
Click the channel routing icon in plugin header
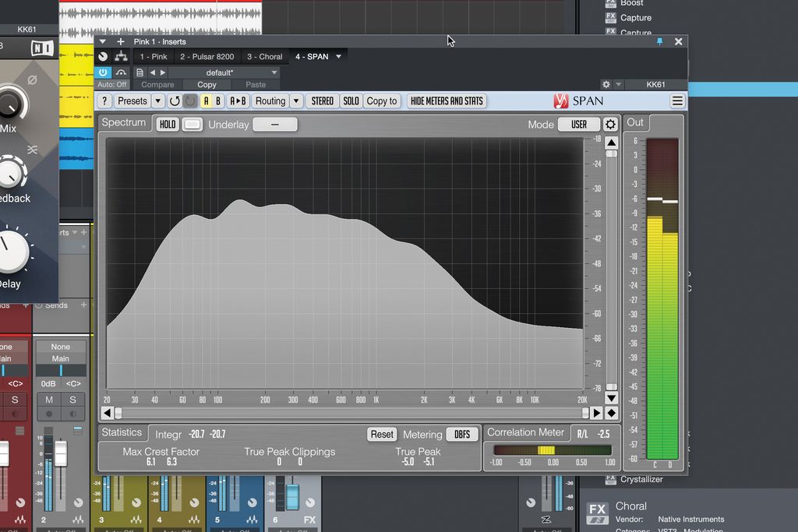(x=121, y=56)
